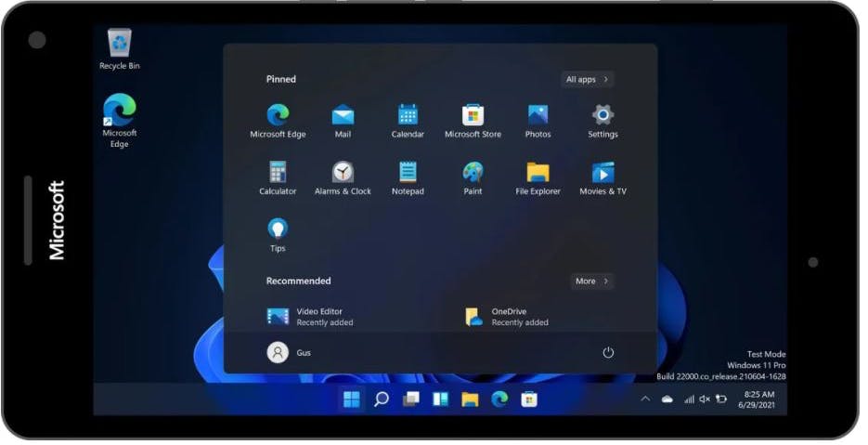Screen dimensions: 868x445
Task: Open Task View on taskbar
Action: point(410,399)
